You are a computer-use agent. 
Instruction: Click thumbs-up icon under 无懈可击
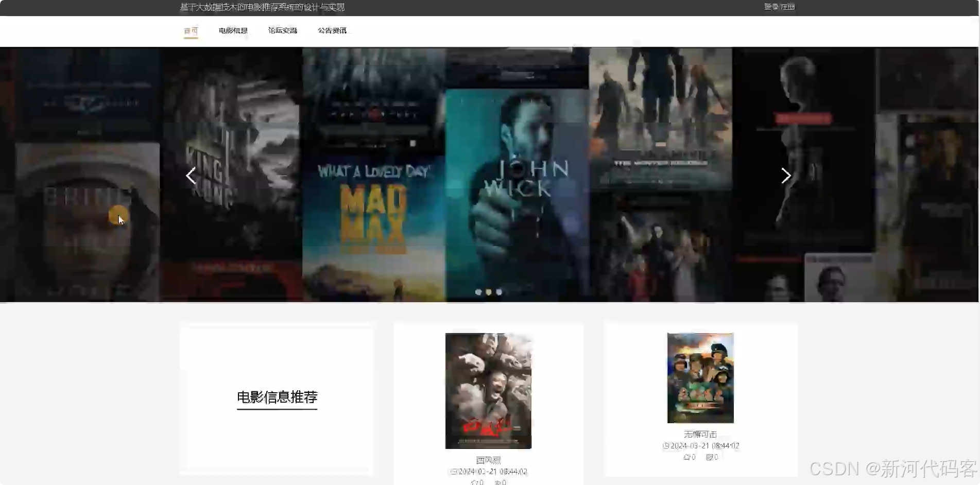point(686,457)
